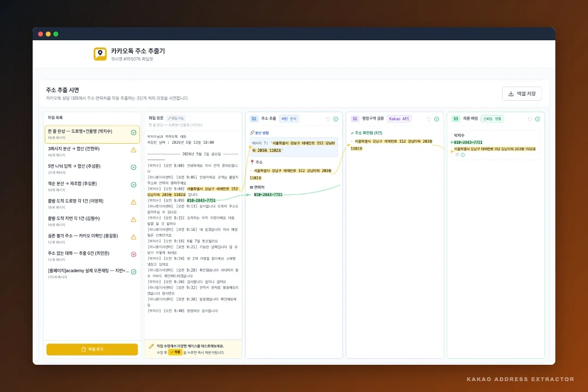Image resolution: width=588 pixels, height=392 pixels.
Task: Click the re-run icon in S3 최종 매핑 header
Action: 530,119
